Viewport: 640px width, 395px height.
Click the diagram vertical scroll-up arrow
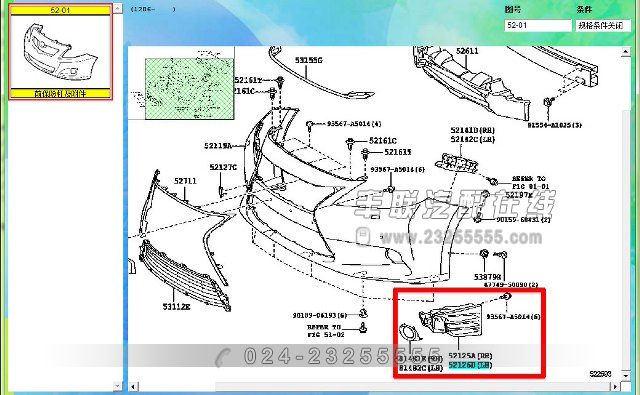coord(626,51)
